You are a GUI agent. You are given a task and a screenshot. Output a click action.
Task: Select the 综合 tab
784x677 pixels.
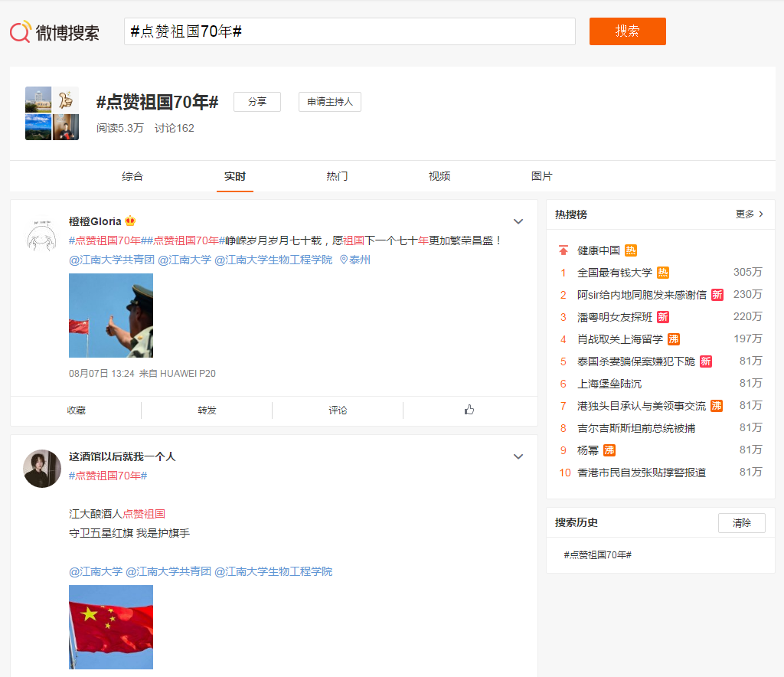(x=132, y=176)
